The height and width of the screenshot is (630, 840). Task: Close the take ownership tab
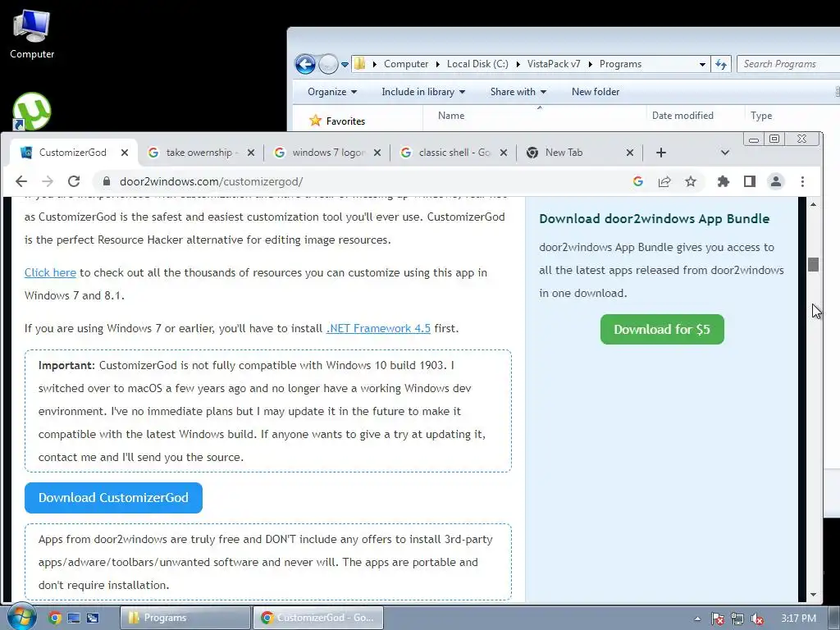click(x=251, y=153)
